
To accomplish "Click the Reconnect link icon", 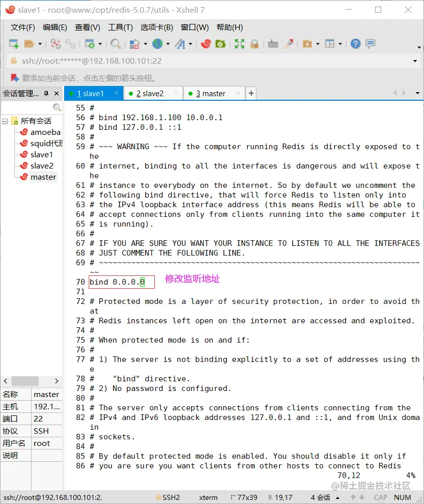I will pyautogui.click(x=70, y=44).
